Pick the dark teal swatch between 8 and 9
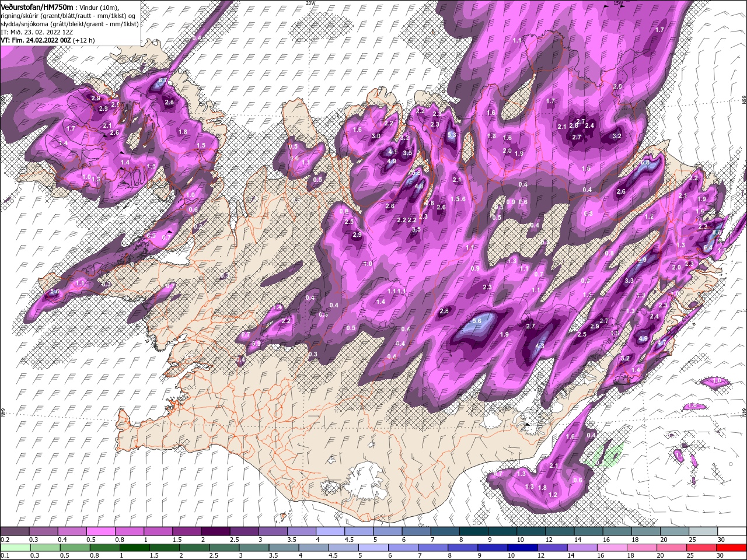747x560 pixels. coord(474,531)
